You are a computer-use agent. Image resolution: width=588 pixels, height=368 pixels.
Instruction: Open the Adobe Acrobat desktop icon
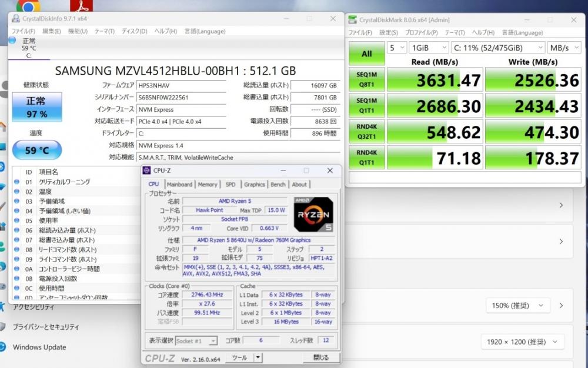point(81,6)
